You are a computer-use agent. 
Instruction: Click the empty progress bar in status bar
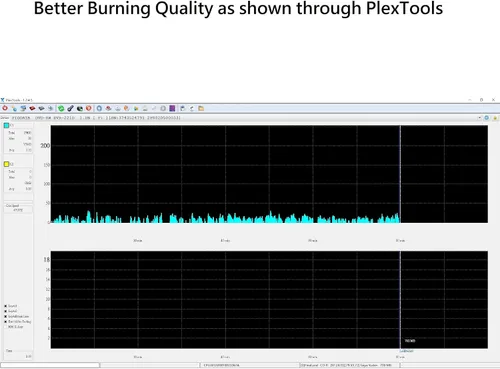point(50,365)
